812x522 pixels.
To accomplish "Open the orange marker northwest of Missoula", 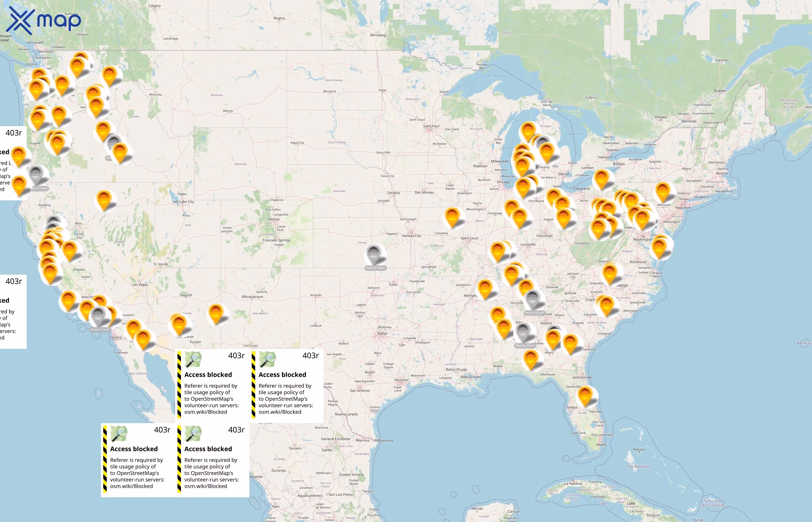I will 110,76.
